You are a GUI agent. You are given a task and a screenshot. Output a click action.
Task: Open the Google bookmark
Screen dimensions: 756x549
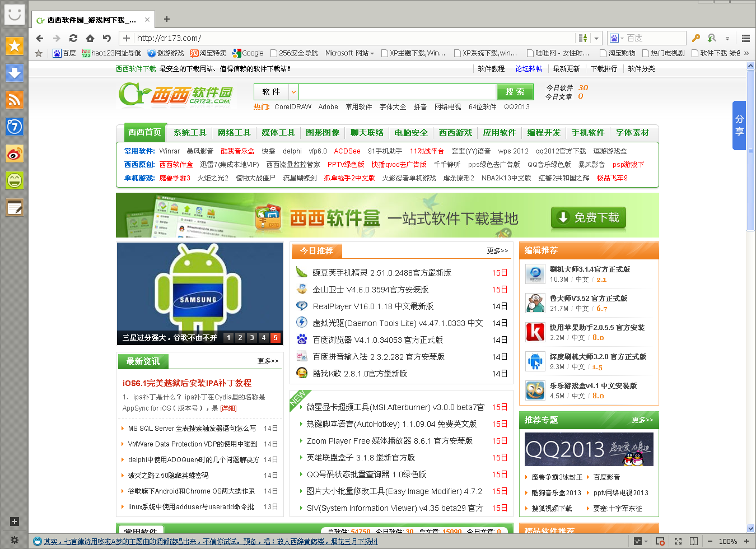pos(248,53)
